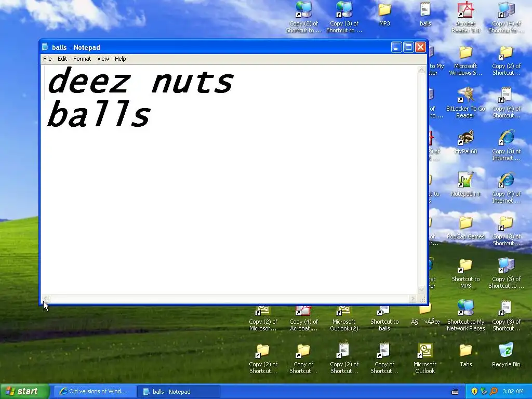This screenshot has height=399, width=532.
Task: Click the Safely Remove Hardware tray icon
Action: click(x=484, y=392)
